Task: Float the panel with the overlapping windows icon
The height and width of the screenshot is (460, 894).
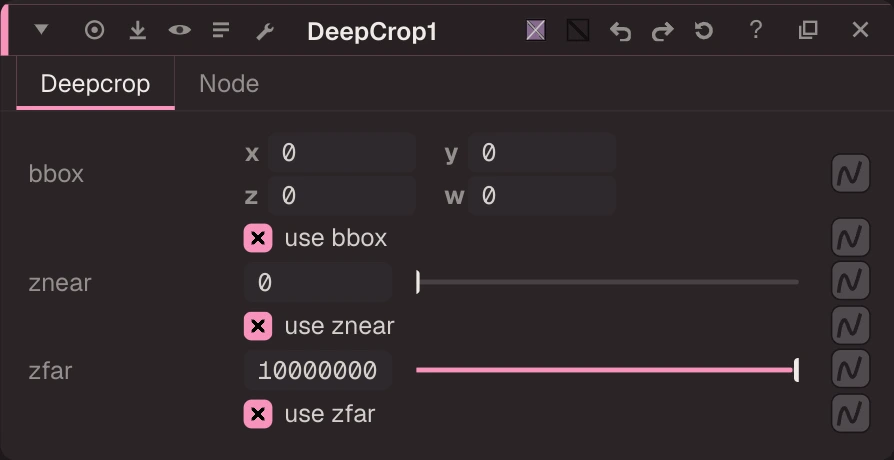Action: pos(808,30)
